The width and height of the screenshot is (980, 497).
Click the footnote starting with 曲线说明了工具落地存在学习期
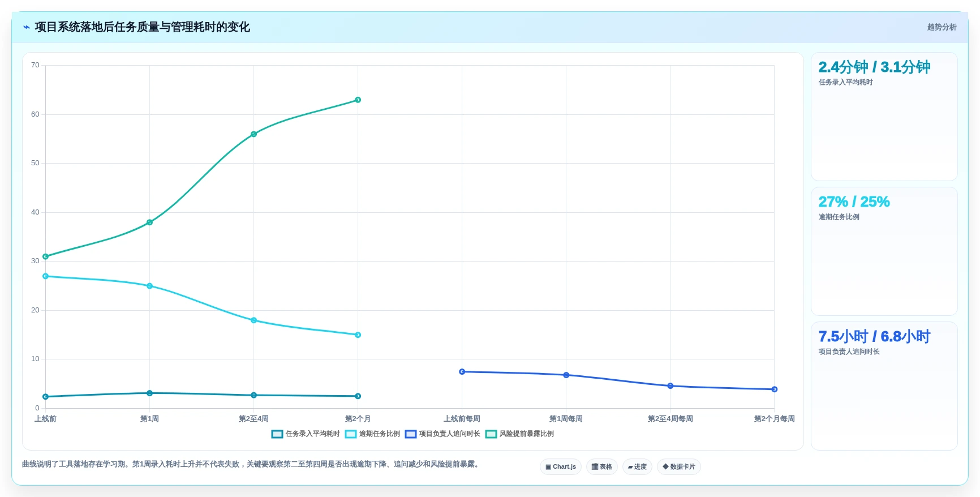pos(251,464)
